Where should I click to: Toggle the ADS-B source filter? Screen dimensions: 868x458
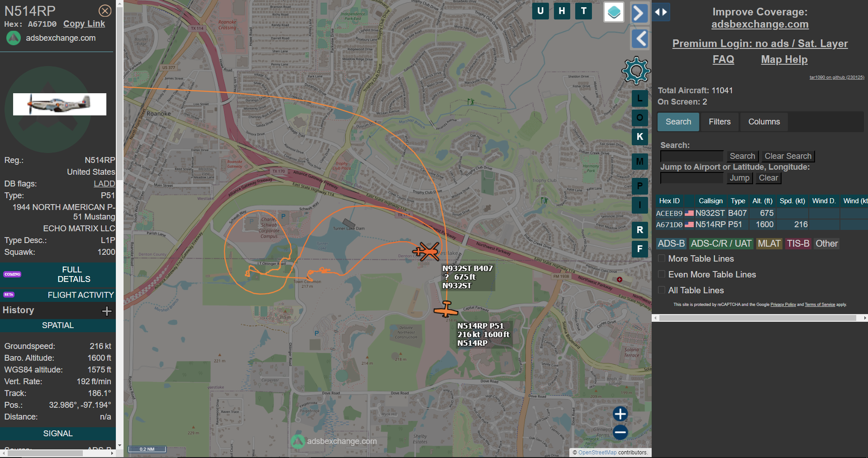[x=671, y=243]
